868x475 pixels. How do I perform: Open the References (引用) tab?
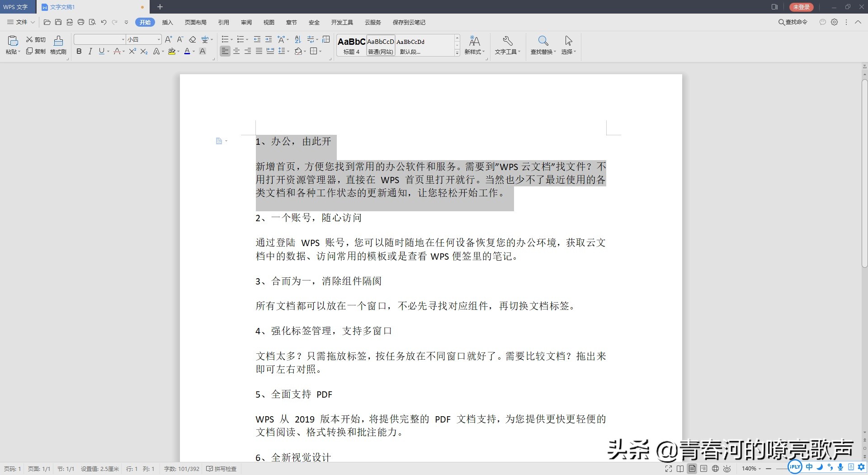click(223, 22)
